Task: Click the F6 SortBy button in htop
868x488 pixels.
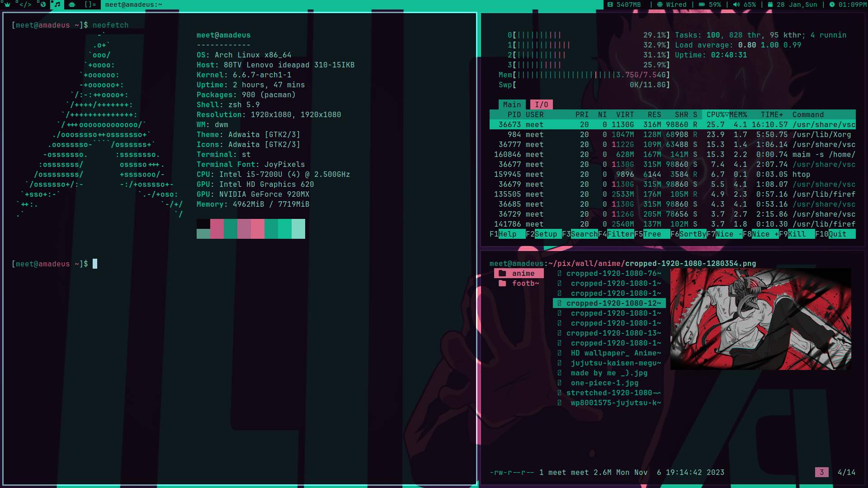Action: tap(688, 234)
